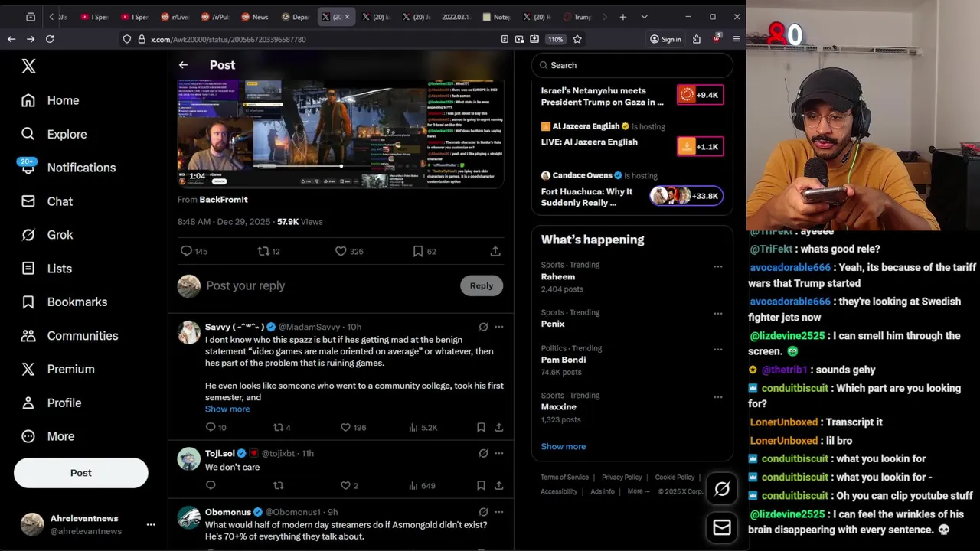This screenshot has height=551, width=980.
Task: Reload the page in browser toolbar
Action: (x=50, y=39)
